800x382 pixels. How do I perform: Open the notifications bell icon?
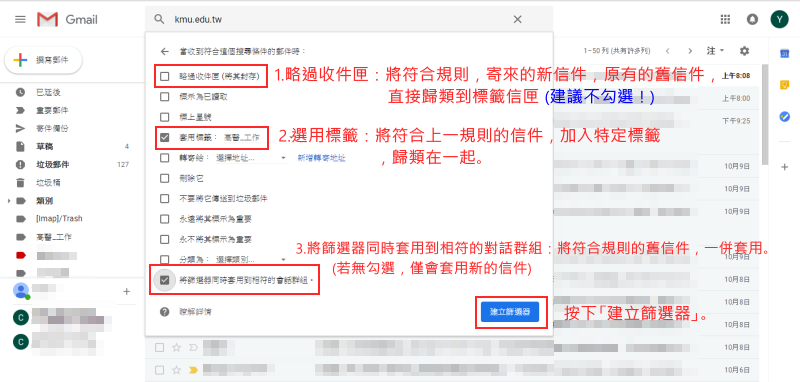click(x=752, y=19)
